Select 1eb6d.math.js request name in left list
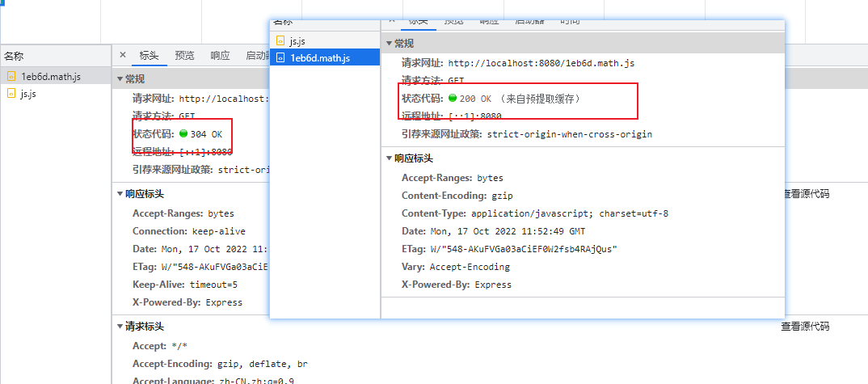Image resolution: width=868 pixels, height=384 pixels. 51,77
